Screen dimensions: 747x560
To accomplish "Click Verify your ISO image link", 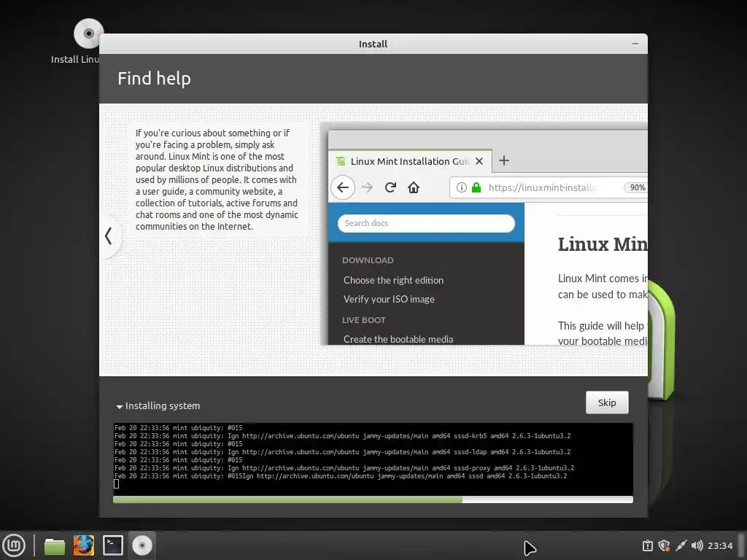I will coord(389,299).
